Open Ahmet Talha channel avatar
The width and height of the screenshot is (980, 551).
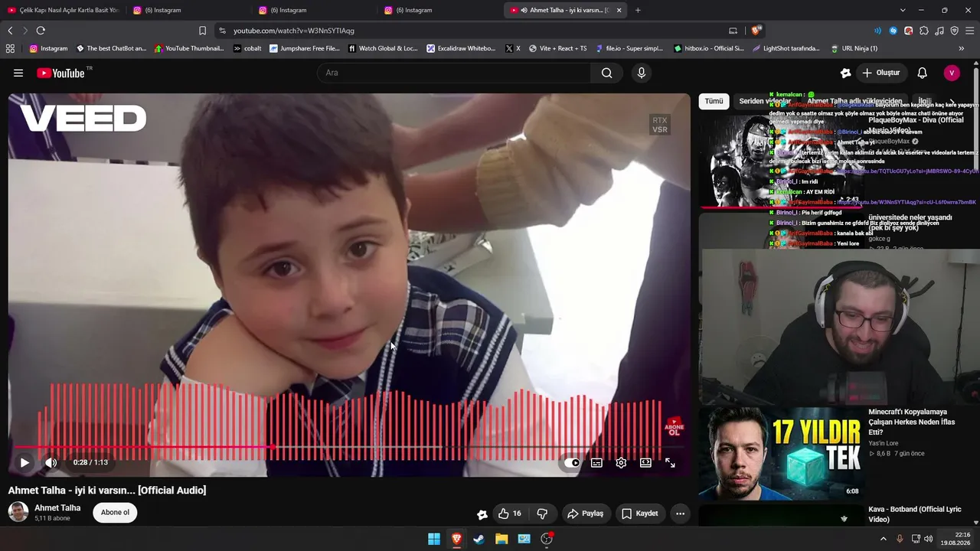pos(18,512)
